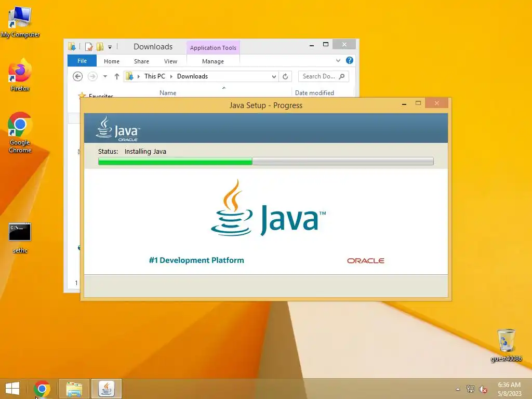Go forward in Downloads window

tap(92, 76)
